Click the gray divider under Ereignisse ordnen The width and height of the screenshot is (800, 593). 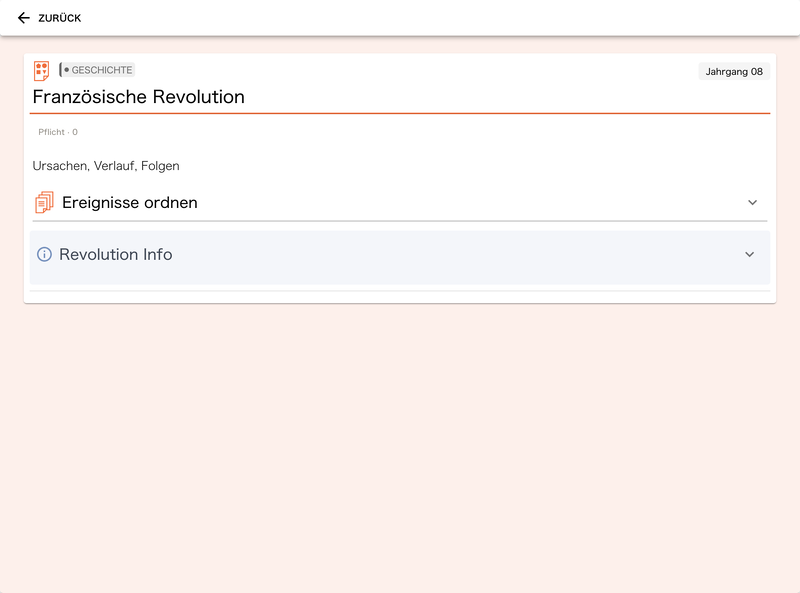click(x=400, y=221)
